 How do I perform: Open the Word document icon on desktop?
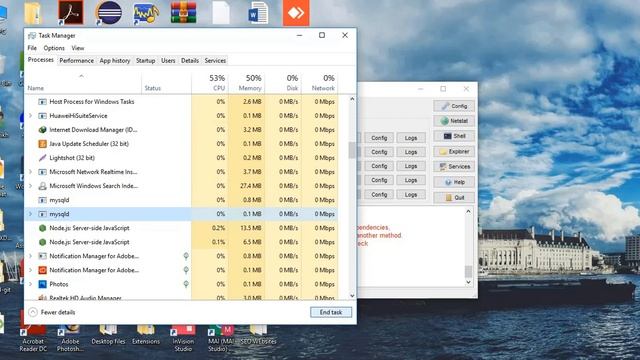pyautogui.click(x=258, y=12)
